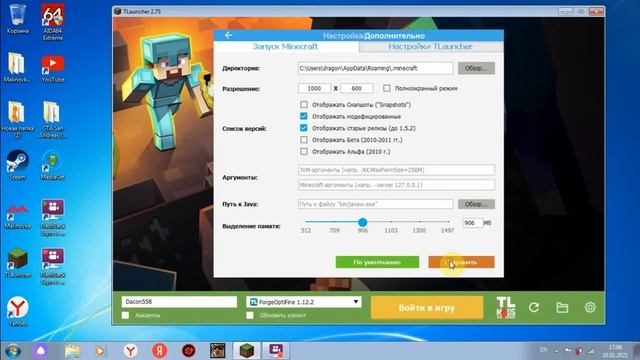The height and width of the screenshot is (360, 640).
Task: Click the Java path input field
Action: 376,204
